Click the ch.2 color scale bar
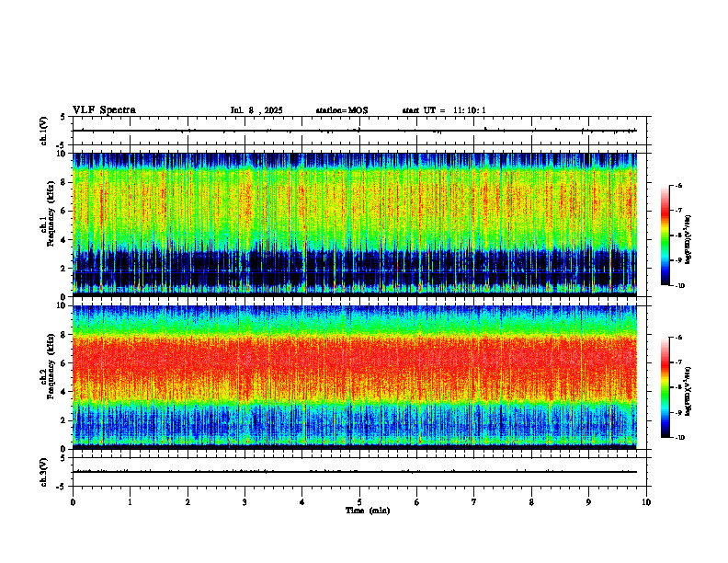The image size is (728, 563). tap(665, 387)
